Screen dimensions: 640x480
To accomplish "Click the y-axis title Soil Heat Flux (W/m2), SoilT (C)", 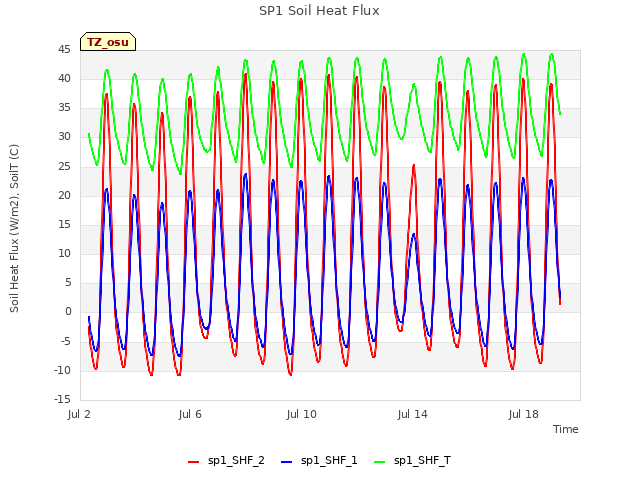I will (14, 228).
